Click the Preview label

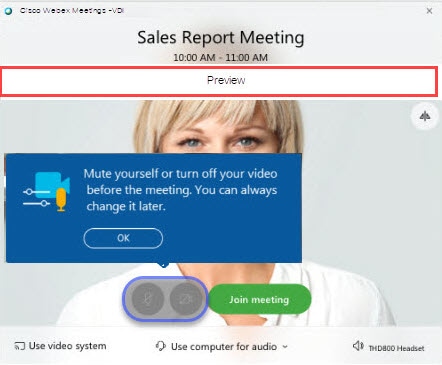226,80
